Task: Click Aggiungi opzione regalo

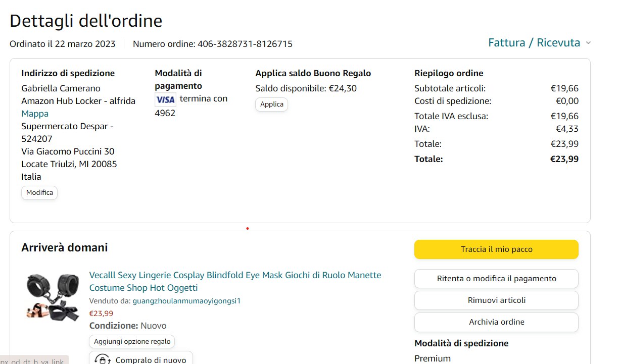Action: (132, 342)
